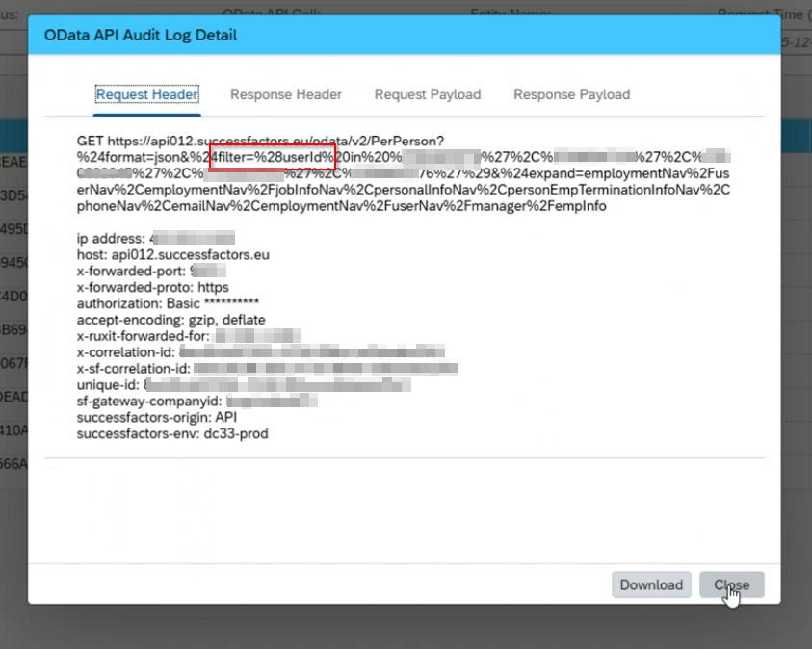Click the 'erNav%2CemploymentNav%2FjobInfoNav' URL line
The width and height of the screenshot is (812, 649).
point(404,190)
